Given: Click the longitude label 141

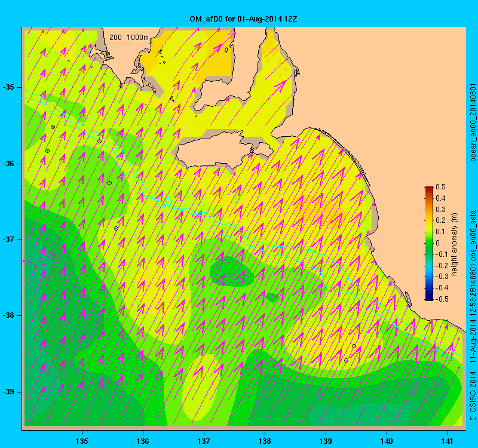Looking at the screenshot, I should [x=448, y=441].
